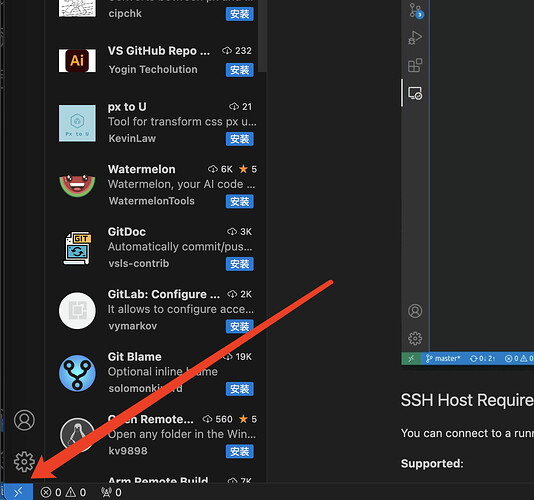Open Source Control icon with badge
The height and width of the screenshot is (500, 534).
click(x=416, y=11)
